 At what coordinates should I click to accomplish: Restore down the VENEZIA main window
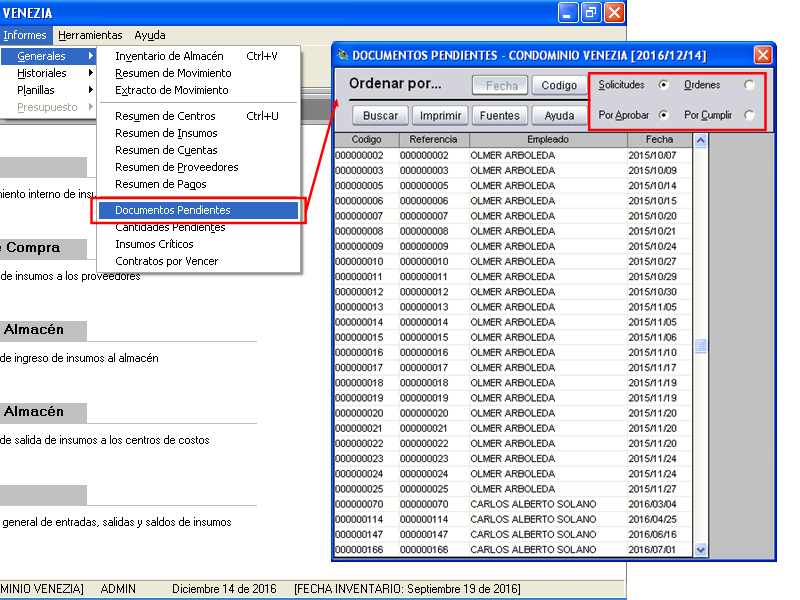(x=591, y=12)
